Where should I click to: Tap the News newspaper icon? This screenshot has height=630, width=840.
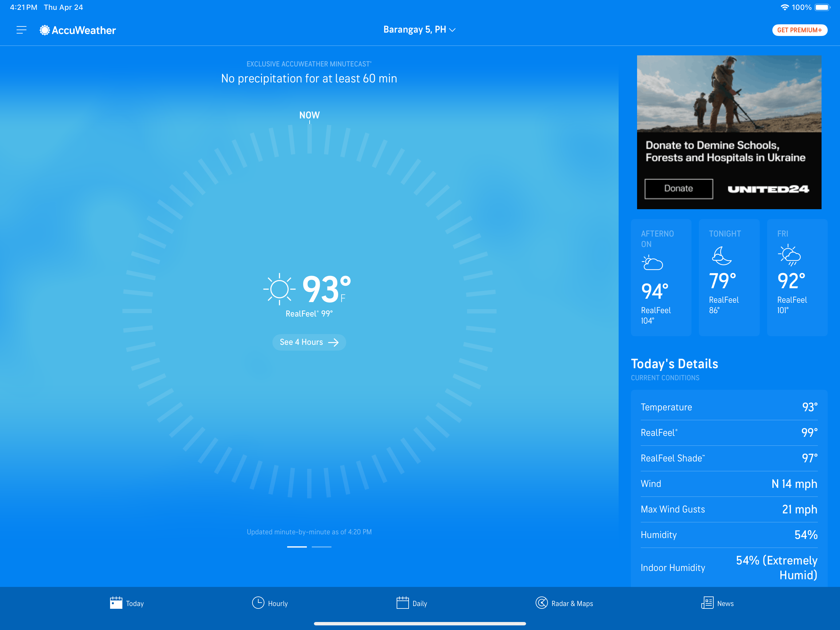(707, 603)
